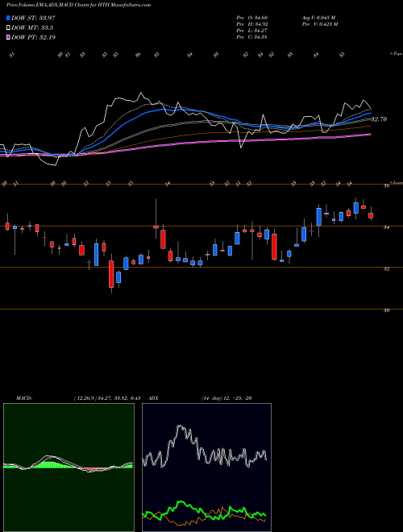Click the green MACD histogram chart panel
Viewport: 403px width, 532px height.
(69, 468)
